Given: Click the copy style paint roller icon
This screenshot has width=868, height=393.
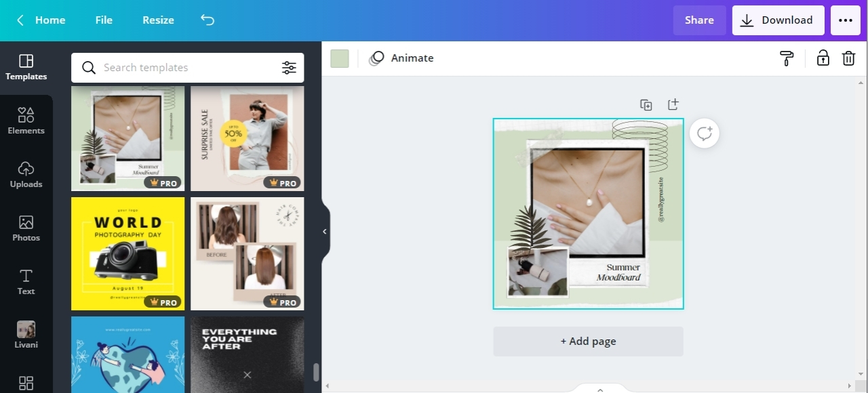Looking at the screenshot, I should coord(787,58).
